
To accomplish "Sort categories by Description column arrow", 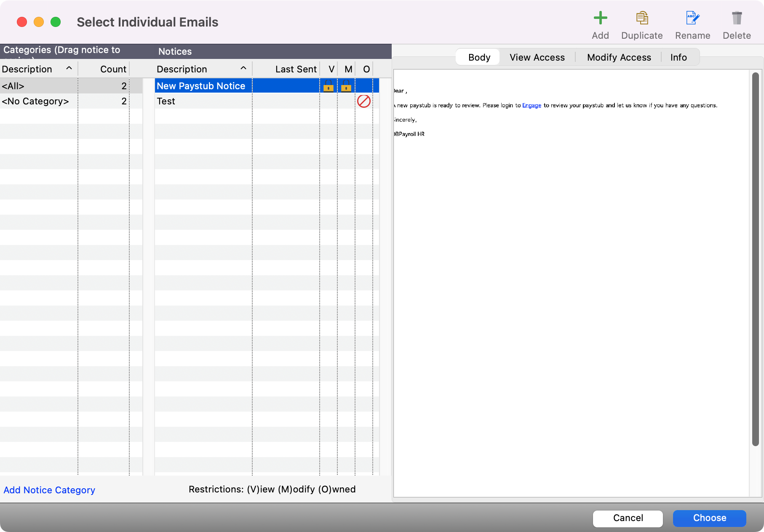I will 69,69.
